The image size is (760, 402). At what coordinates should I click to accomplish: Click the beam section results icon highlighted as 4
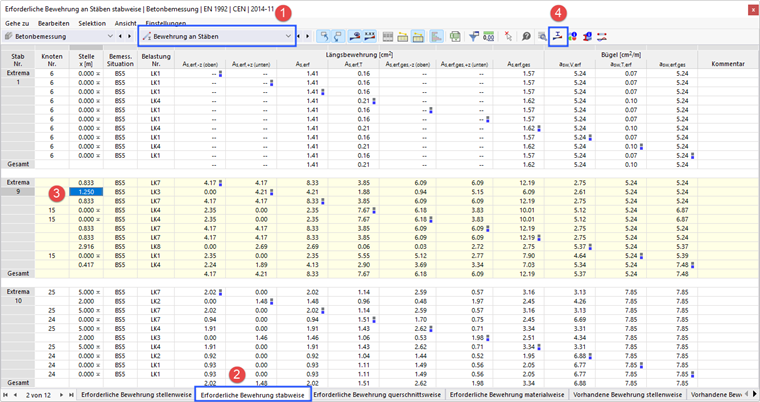point(558,36)
